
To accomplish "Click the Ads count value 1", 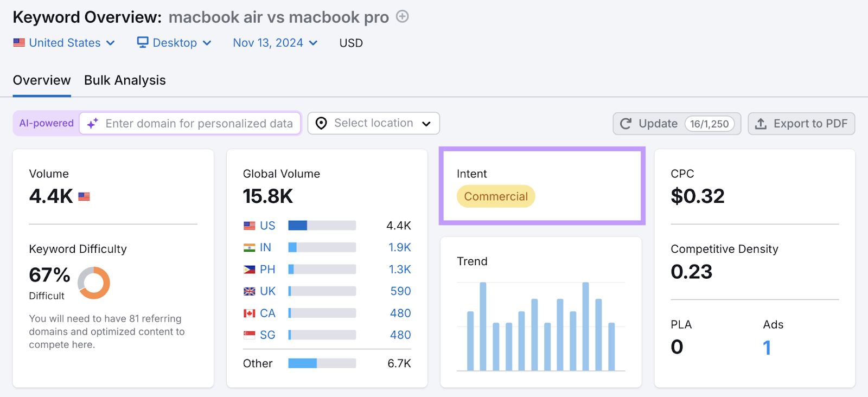I will (767, 347).
